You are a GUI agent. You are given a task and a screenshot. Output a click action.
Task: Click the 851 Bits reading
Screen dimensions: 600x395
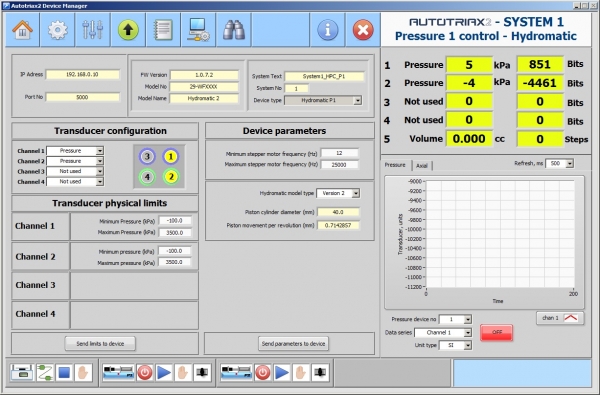[540, 64]
